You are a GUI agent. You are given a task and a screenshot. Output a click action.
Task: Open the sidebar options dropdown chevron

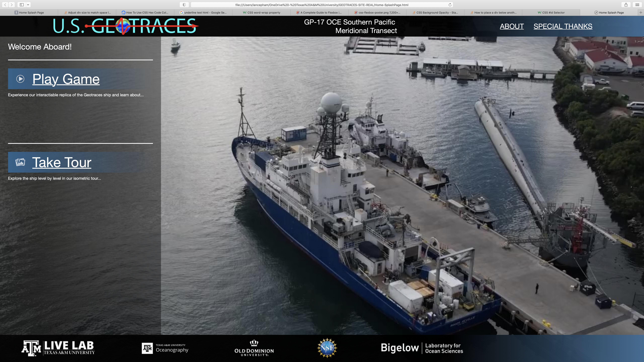(x=28, y=5)
